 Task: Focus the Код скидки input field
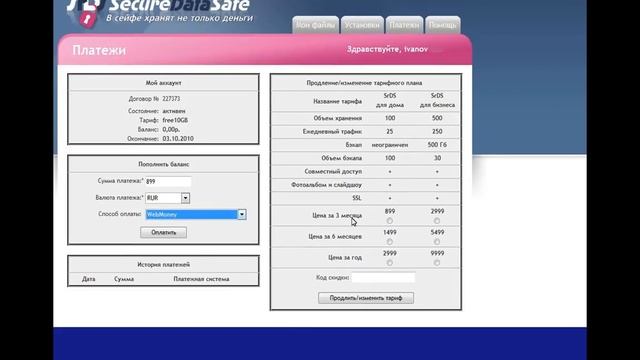pos(383,278)
